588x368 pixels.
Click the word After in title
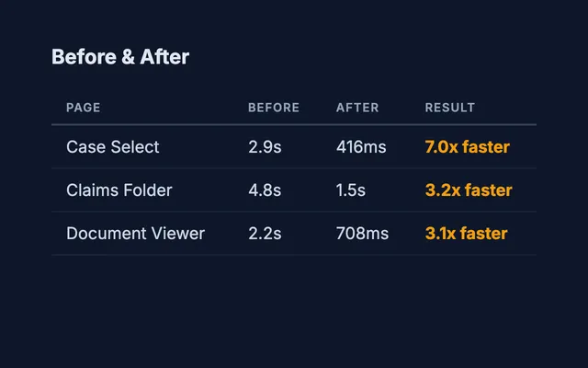164,57
